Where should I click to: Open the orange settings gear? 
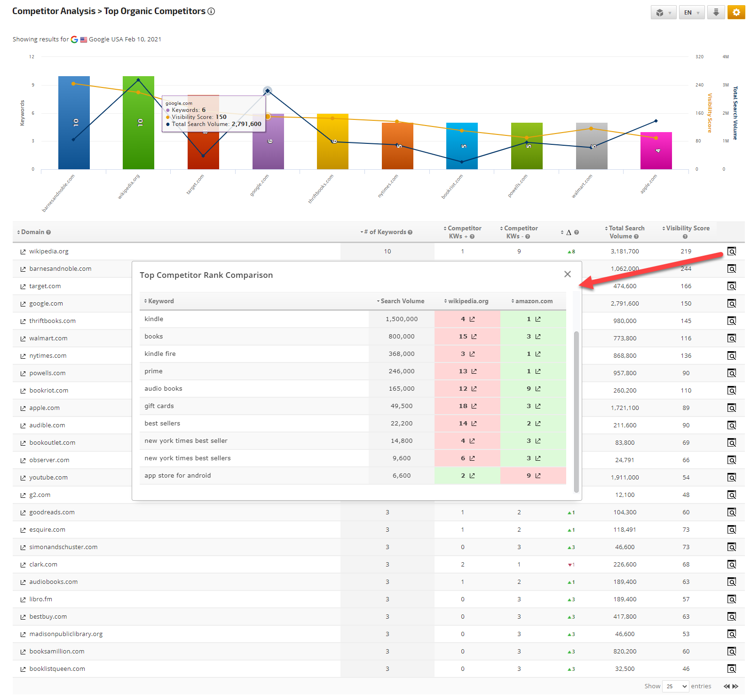pyautogui.click(x=736, y=12)
